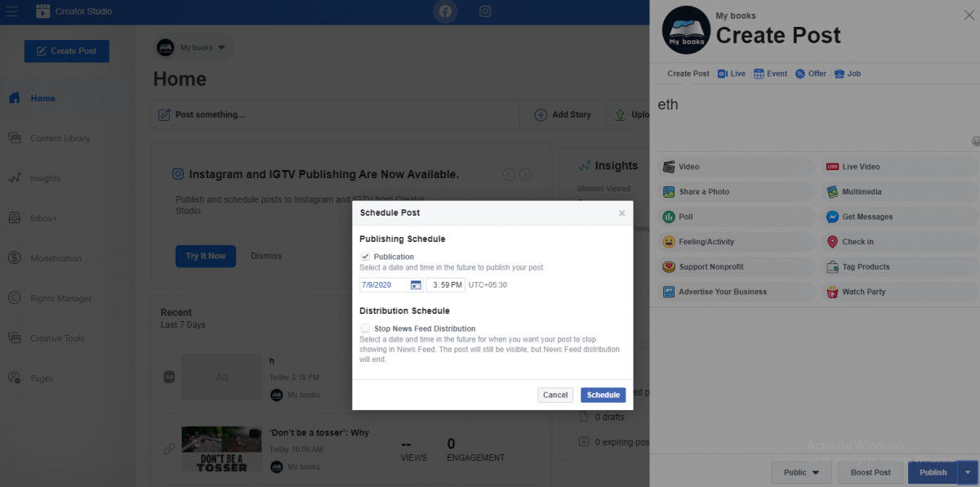Viewport: 980px width, 487px height.
Task: Choose the Watch Party option
Action: [x=898, y=292]
